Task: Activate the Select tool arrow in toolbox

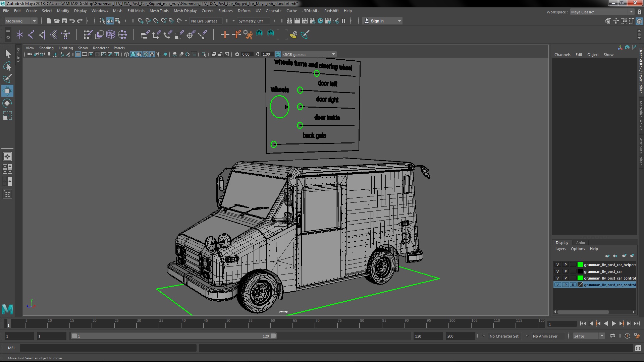Action: pyautogui.click(x=7, y=54)
